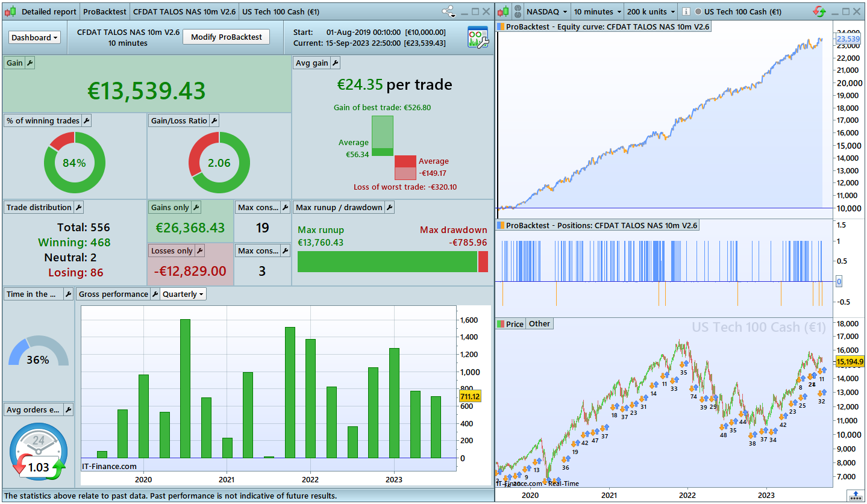Click the Loss of worst trade: -€320.10 text
Viewport: 867px width, 504px height.
(x=405, y=187)
